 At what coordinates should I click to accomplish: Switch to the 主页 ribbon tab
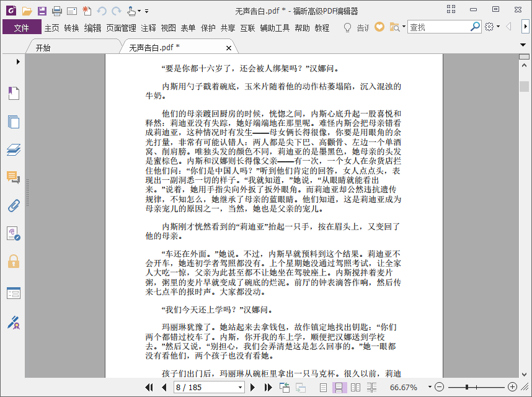[51, 28]
